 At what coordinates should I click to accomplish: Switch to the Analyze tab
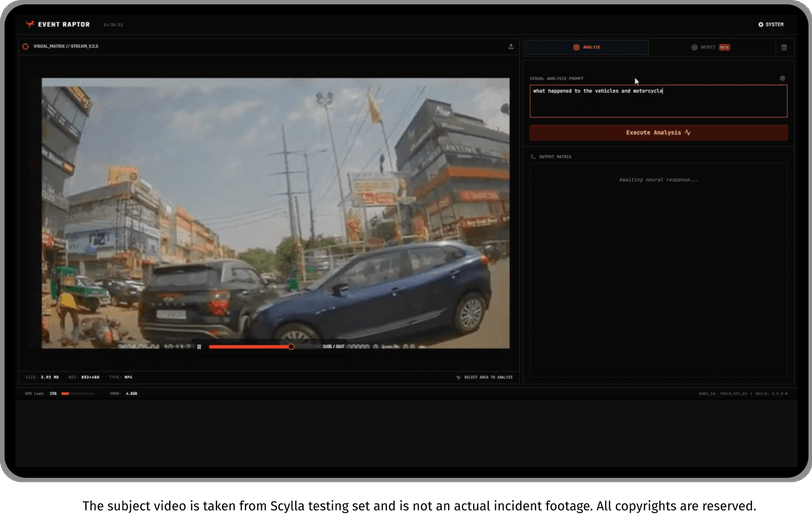pyautogui.click(x=587, y=47)
